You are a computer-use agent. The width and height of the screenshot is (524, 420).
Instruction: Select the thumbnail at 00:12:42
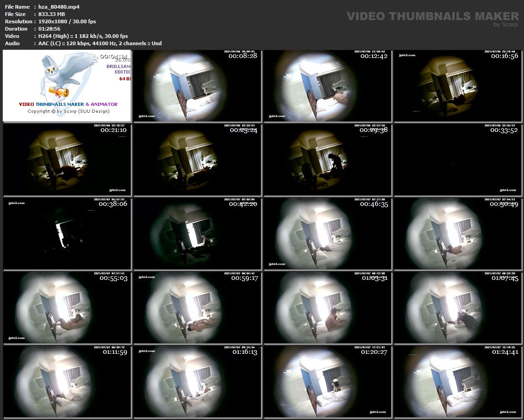[328, 86]
